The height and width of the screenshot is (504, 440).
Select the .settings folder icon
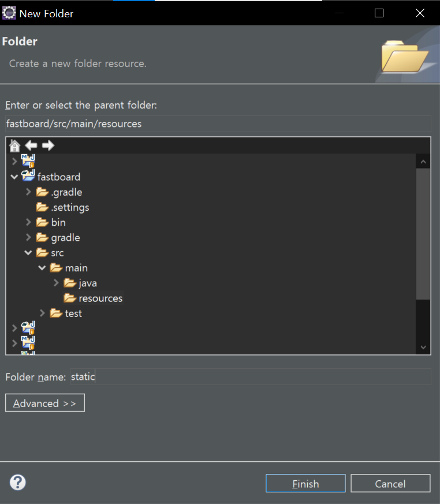click(x=42, y=207)
